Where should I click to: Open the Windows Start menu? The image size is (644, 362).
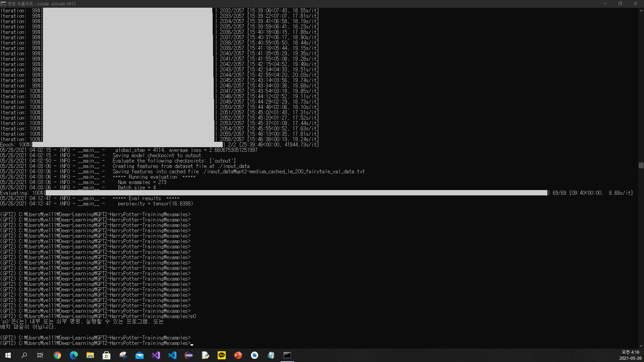[8, 355]
